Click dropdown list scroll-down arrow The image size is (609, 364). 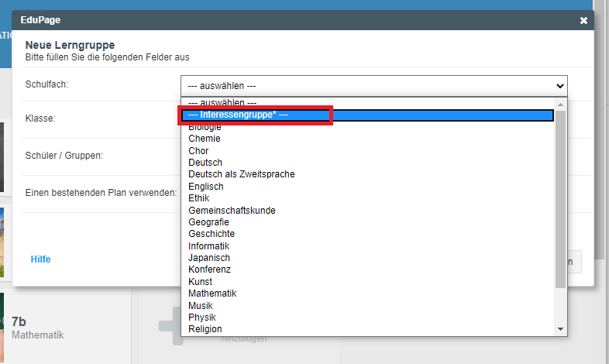click(560, 329)
